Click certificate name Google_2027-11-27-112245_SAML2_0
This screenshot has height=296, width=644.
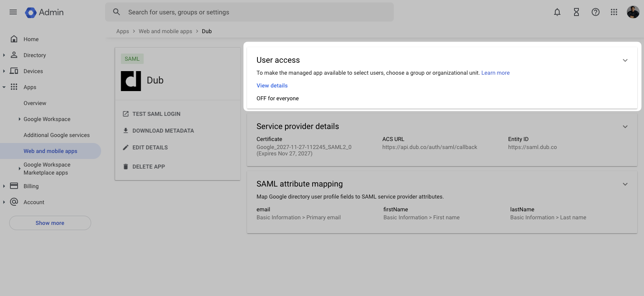[x=304, y=147]
